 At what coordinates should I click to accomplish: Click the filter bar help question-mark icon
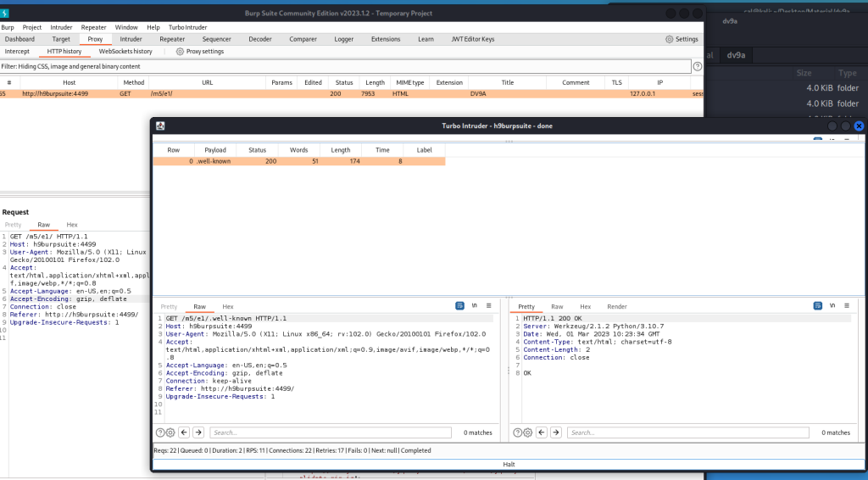point(698,66)
